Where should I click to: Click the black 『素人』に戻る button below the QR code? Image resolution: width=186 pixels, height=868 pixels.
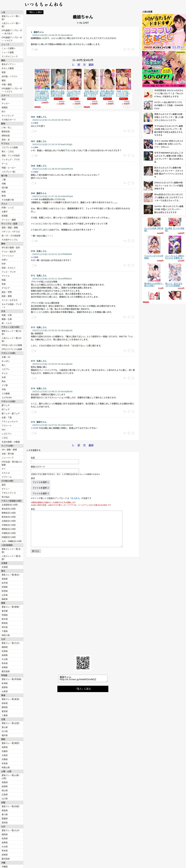[x=83, y=689]
